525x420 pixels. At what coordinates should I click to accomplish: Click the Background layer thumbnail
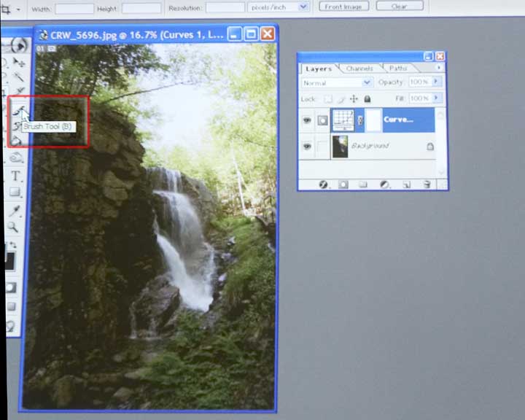(340, 147)
